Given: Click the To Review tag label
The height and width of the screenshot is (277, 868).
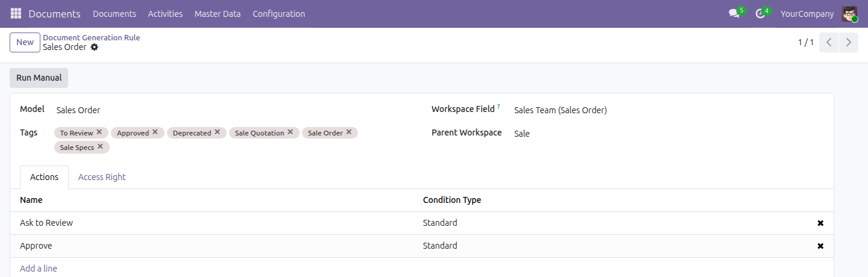Looking at the screenshot, I should pos(77,133).
